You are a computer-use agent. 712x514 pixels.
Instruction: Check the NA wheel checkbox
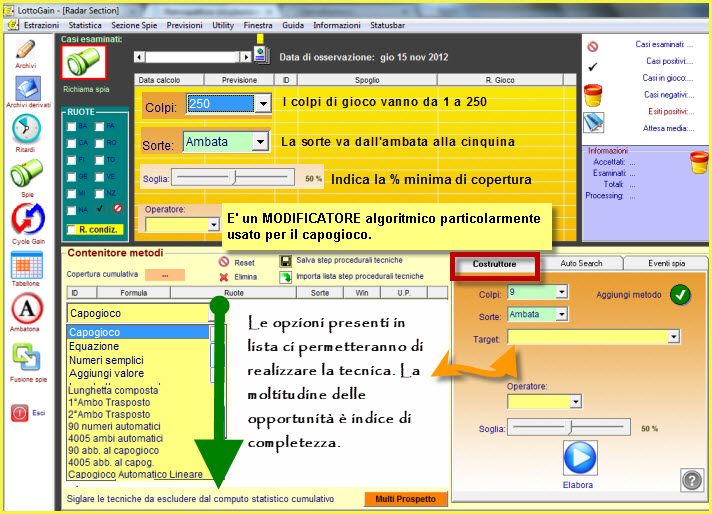tap(71, 211)
